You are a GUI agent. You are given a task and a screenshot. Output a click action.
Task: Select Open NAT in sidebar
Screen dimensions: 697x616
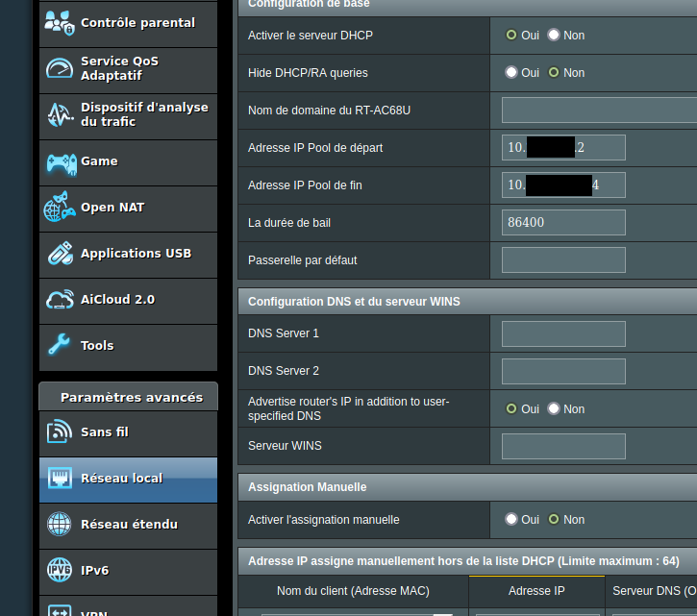tap(128, 209)
